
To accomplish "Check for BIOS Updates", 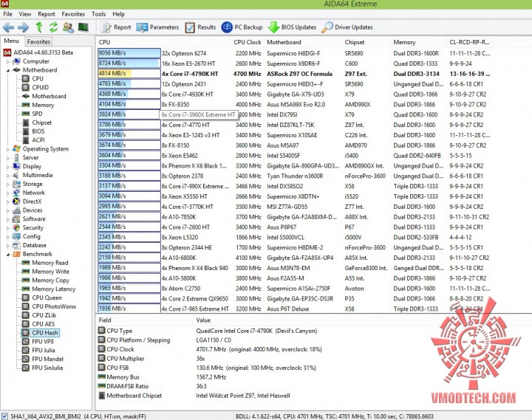I will 292,27.
